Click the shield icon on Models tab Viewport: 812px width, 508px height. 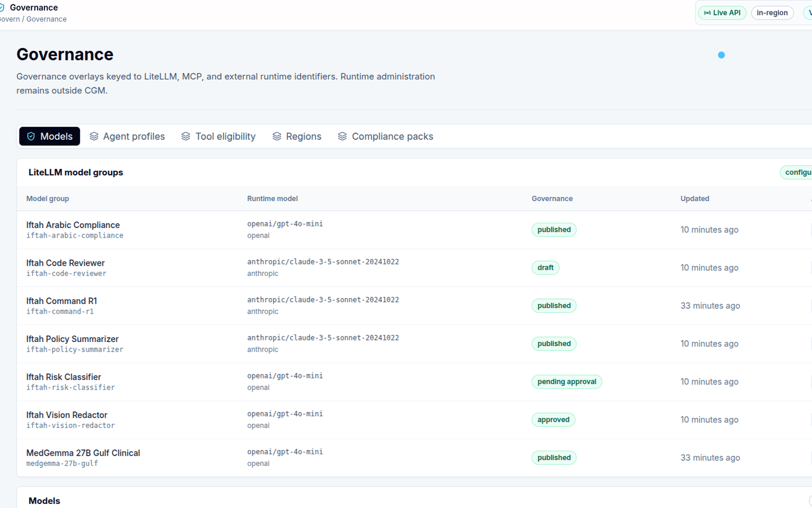[31, 136]
